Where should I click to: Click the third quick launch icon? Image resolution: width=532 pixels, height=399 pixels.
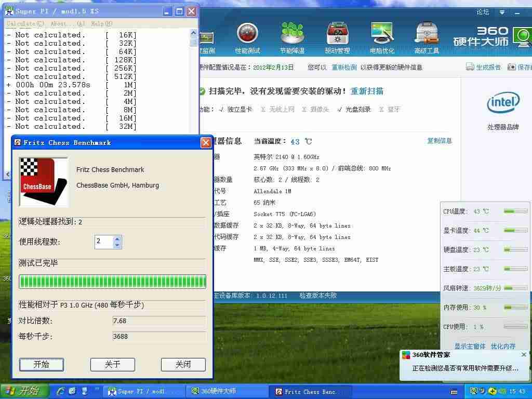pos(85,391)
